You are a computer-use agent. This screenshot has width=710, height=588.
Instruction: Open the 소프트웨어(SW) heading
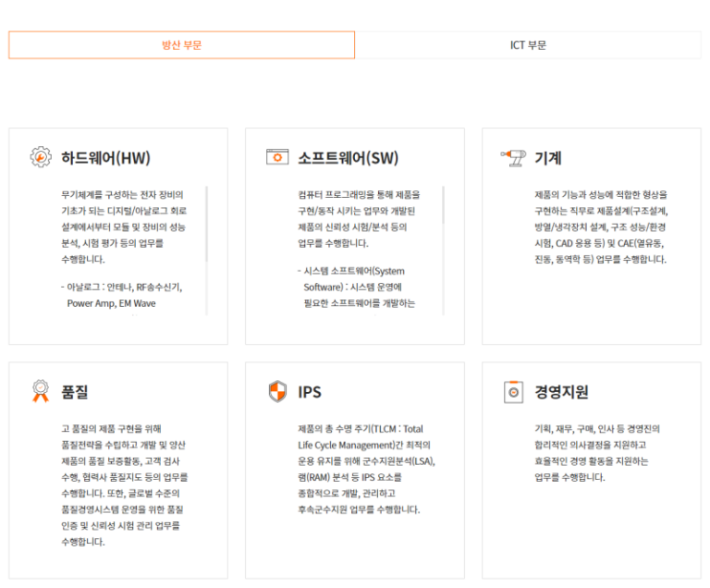[x=348, y=158]
